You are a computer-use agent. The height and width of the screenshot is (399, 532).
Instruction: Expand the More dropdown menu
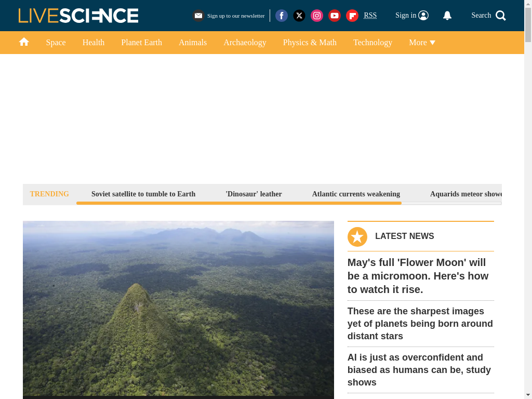tap(422, 43)
